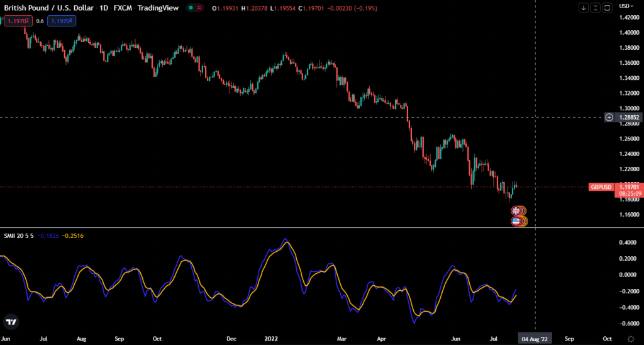Click the -0.00230 (-0.19%) change value
Screen dimensions: 644x345
pyautogui.click(x=353, y=8)
